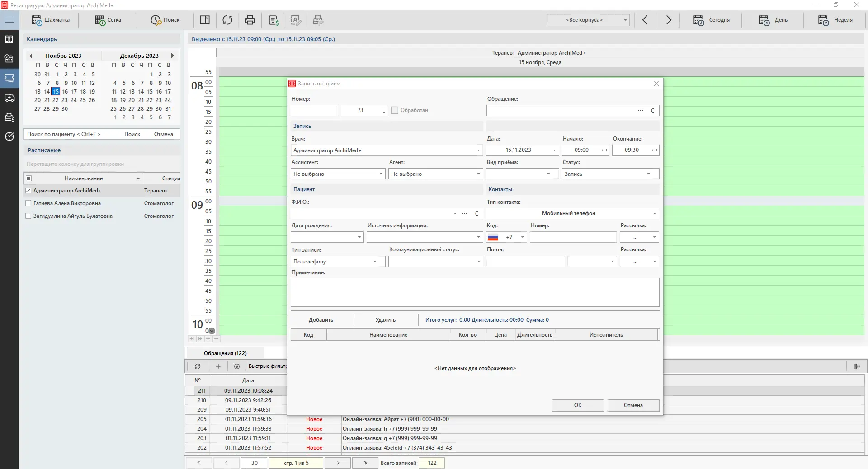Switch to the Неделя week view
The width and height of the screenshot is (868, 469).
(x=835, y=20)
